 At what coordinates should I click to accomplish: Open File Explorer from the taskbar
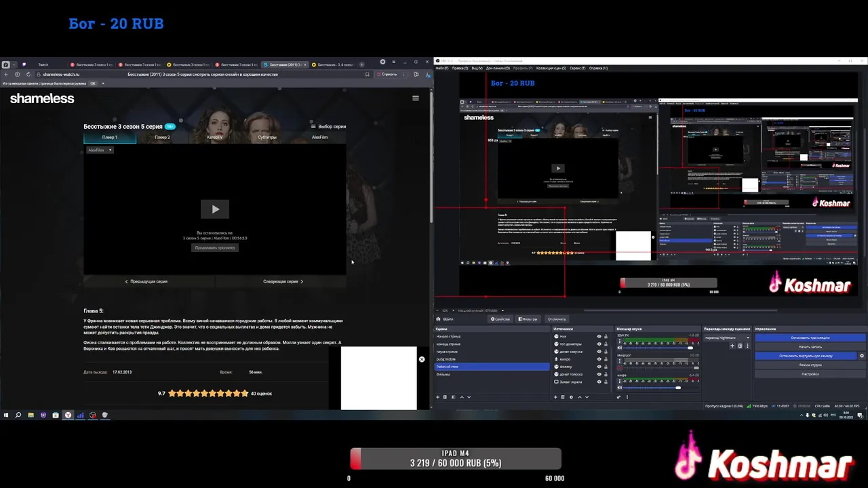pyautogui.click(x=31, y=415)
